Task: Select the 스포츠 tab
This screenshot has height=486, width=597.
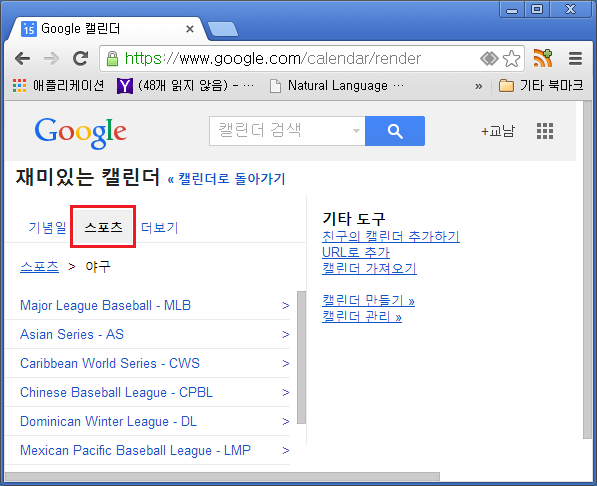Action: [103, 227]
